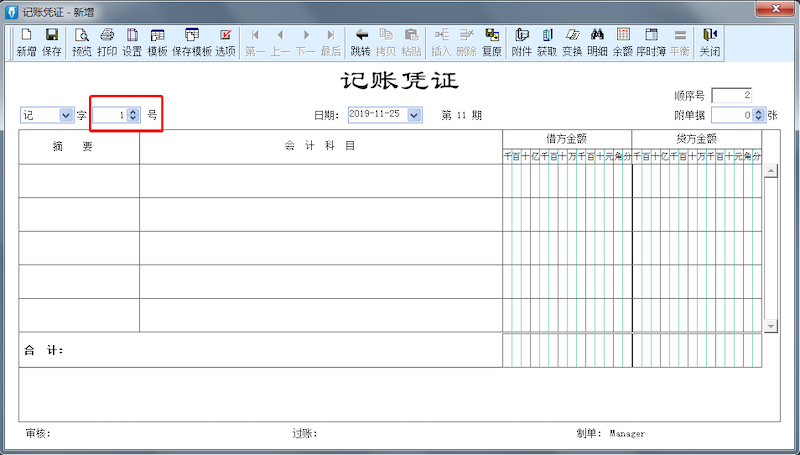The image size is (800, 455).
Task: Click the 关闭 close toolbar icon
Action: click(710, 43)
